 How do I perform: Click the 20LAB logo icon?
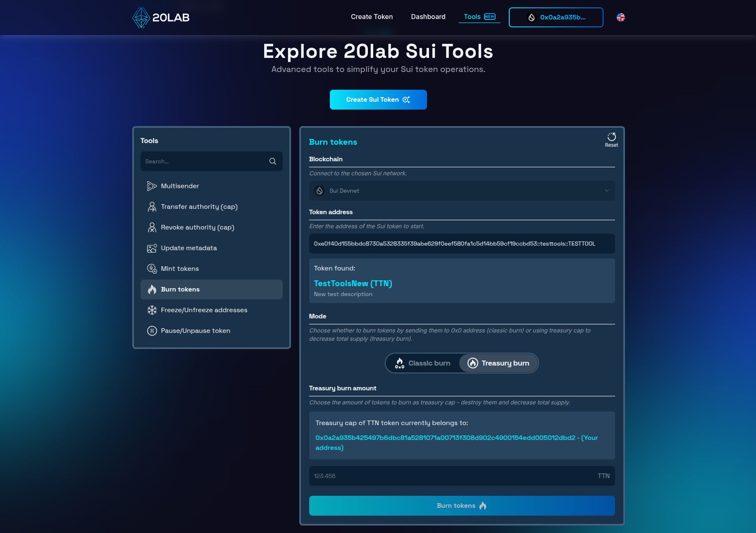(141, 17)
